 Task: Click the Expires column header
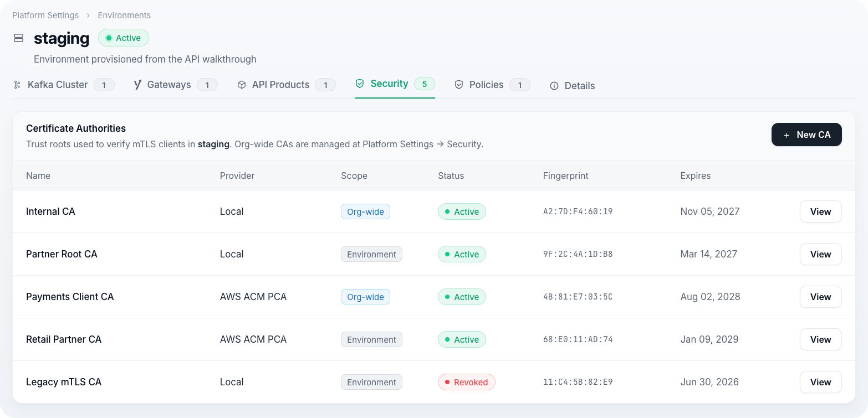[x=696, y=176]
